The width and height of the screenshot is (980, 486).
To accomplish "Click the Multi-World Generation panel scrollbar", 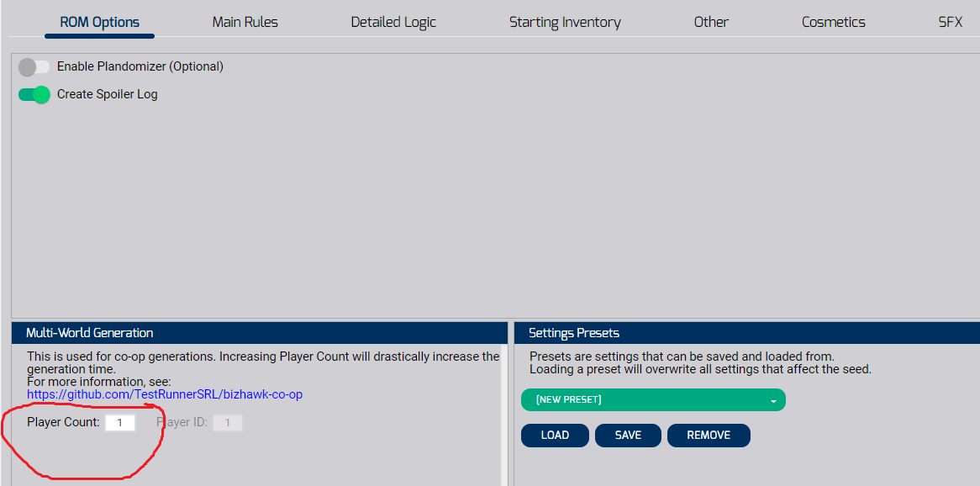I will tap(504, 412).
